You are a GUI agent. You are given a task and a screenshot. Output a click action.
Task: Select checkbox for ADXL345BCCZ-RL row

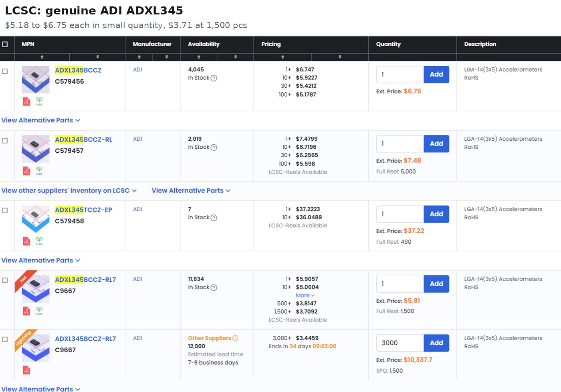click(5, 141)
